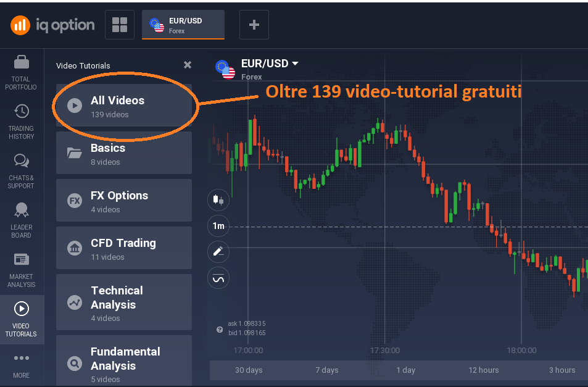Image resolution: width=588 pixels, height=387 pixels.
Task: Click the EUR/USD flag icon on chart
Action: [x=225, y=70]
